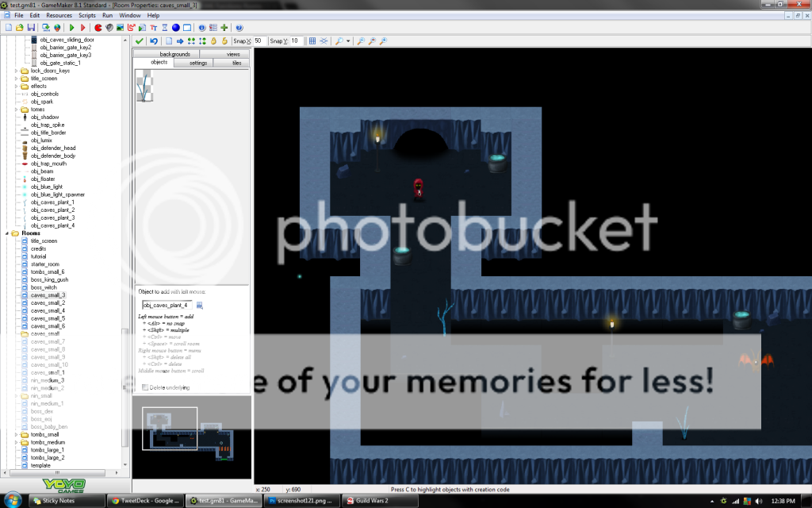This screenshot has height=508, width=812.
Task: Open the show options dropdown arrow
Action: pos(347,40)
